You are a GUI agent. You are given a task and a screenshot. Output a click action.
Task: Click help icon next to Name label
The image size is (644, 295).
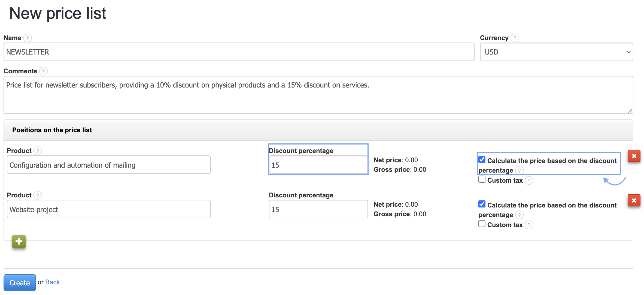[28, 38]
